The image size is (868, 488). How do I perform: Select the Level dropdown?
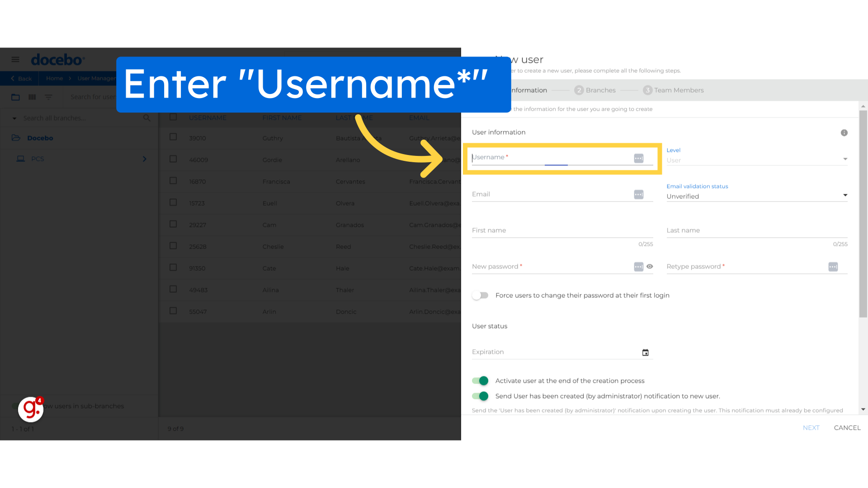point(758,160)
